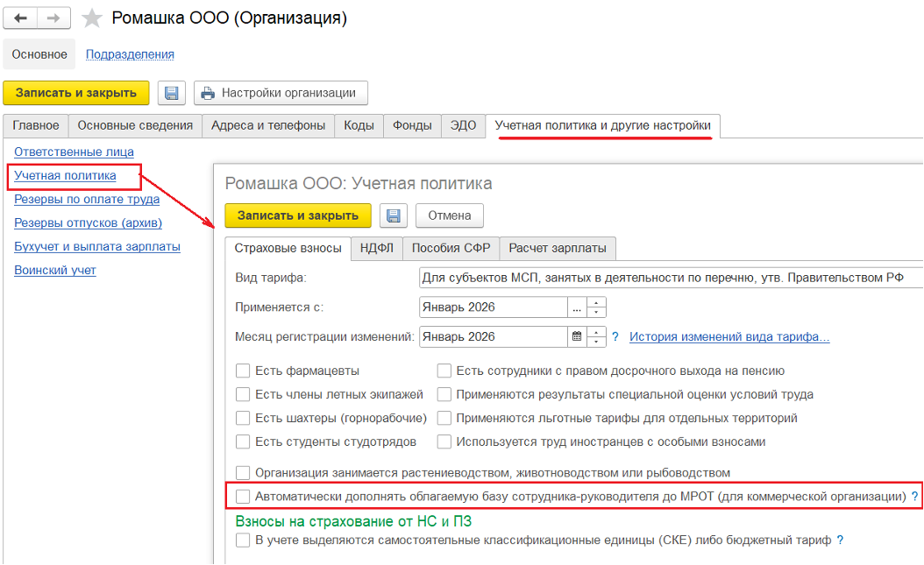Click the Применяется с month stepper arrows
The height and width of the screenshot is (565, 924).
click(x=597, y=307)
